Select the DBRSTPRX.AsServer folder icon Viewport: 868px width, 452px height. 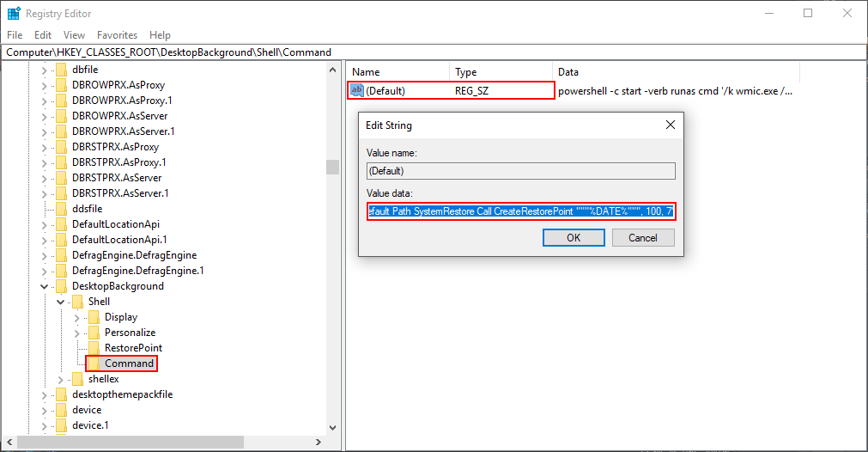pos(62,178)
